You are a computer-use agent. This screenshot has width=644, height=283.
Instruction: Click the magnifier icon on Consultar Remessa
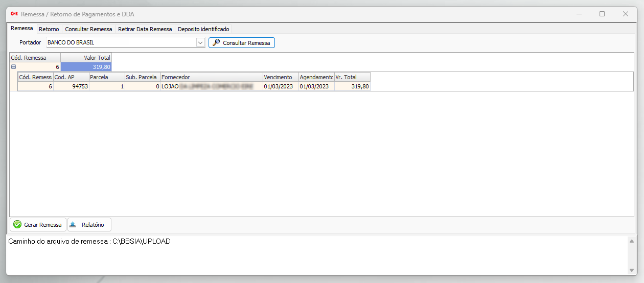coord(216,43)
